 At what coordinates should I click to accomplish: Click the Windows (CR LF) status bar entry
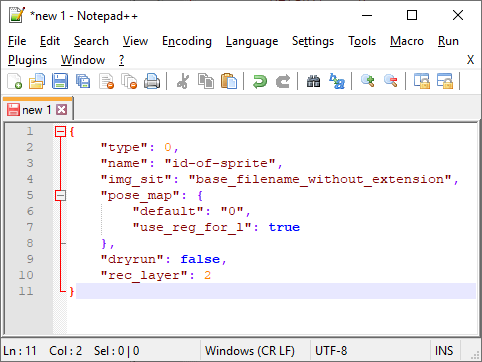[x=250, y=351]
